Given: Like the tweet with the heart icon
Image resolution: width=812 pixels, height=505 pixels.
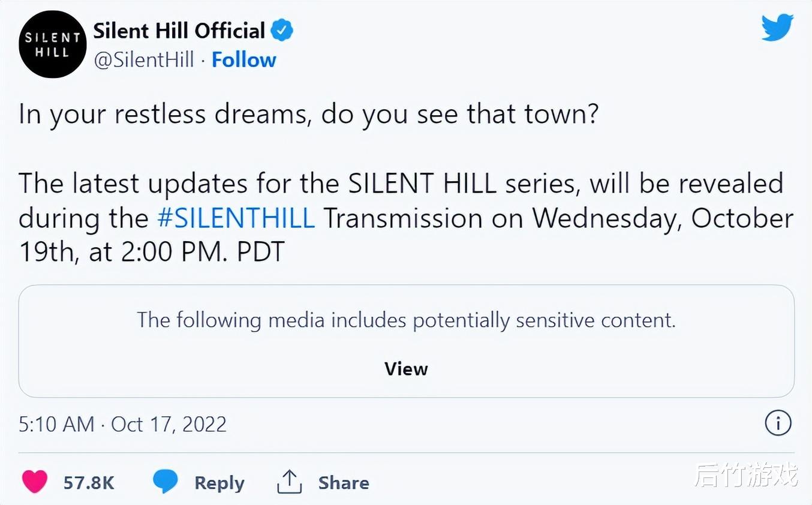Looking at the screenshot, I should coord(35,482).
